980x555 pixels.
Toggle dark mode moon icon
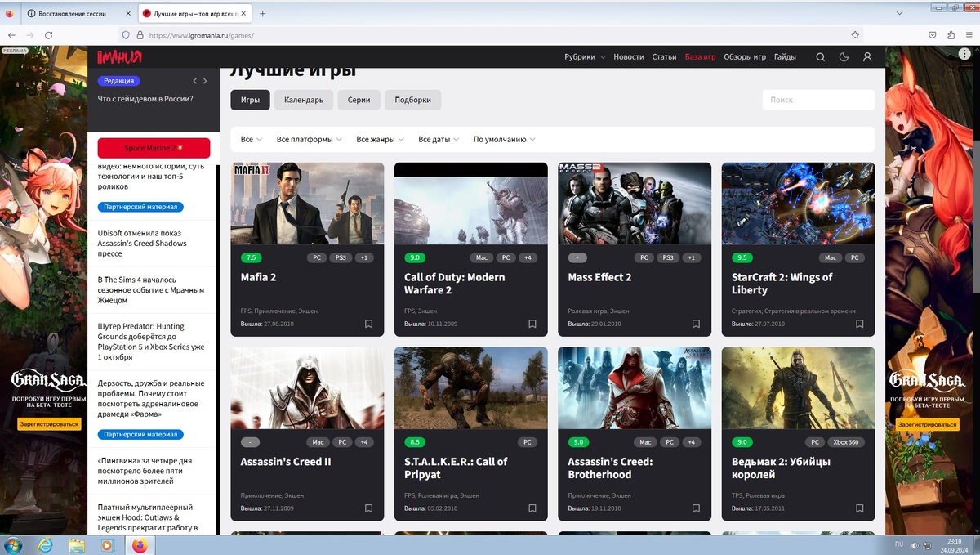click(844, 57)
